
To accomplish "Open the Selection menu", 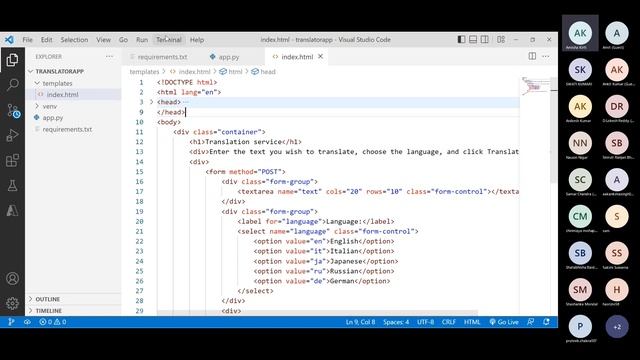I will (x=74, y=40).
